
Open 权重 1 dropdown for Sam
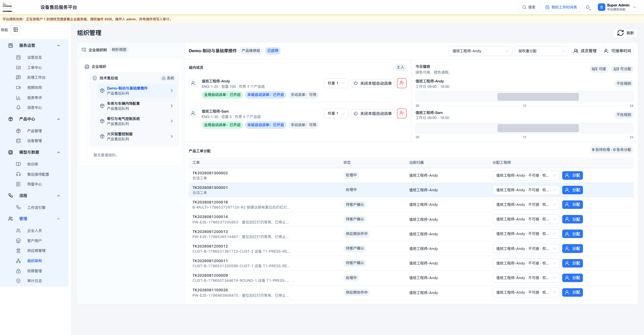[x=336, y=113]
